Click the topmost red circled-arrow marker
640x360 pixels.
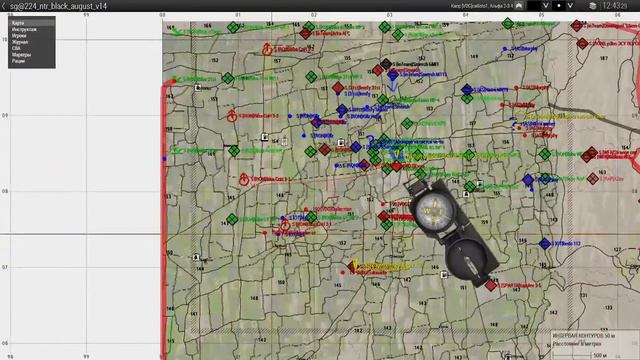pyautogui.click(x=267, y=49)
